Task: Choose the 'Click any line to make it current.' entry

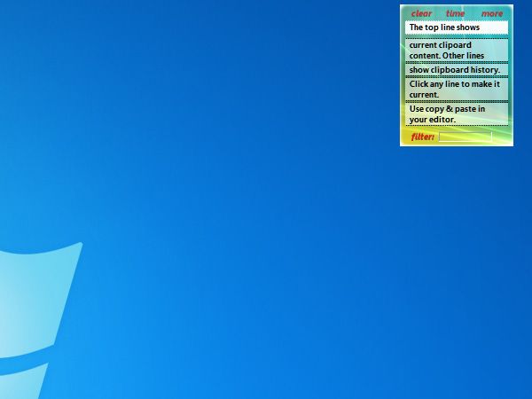Action: coord(457,90)
